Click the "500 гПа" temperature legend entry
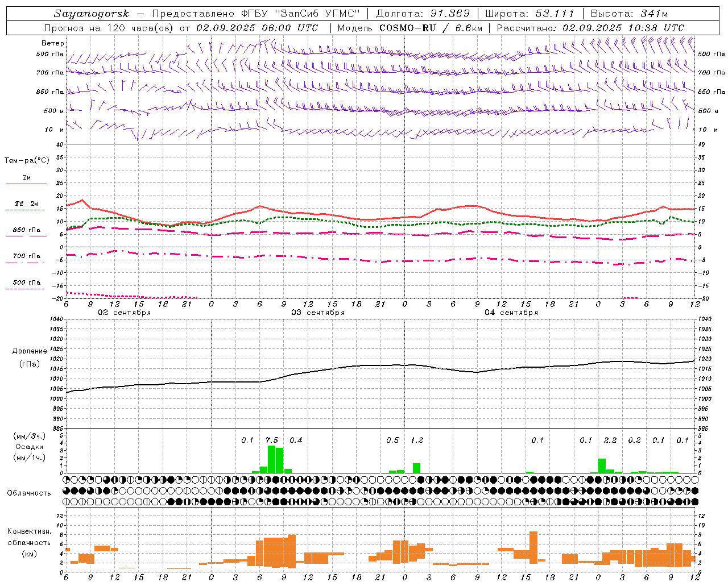 (x=27, y=282)
